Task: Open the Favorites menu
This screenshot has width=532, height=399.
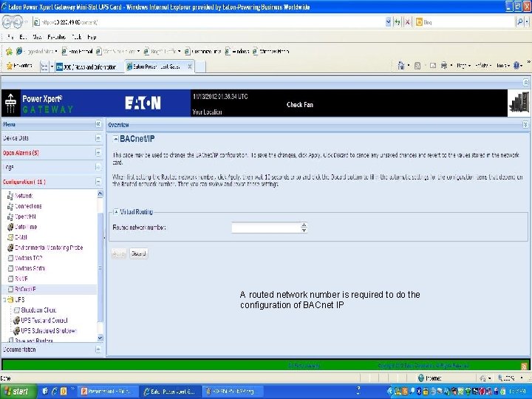Action: [56, 37]
